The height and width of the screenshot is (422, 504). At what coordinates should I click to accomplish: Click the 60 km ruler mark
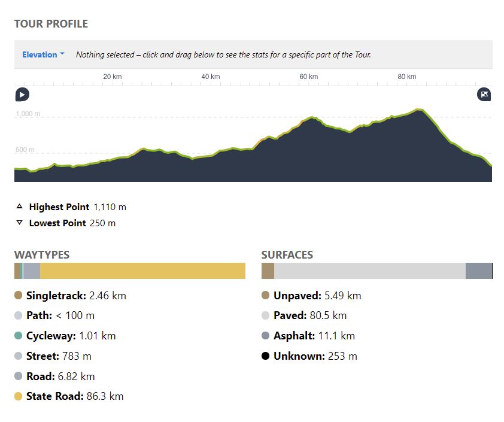[308, 77]
